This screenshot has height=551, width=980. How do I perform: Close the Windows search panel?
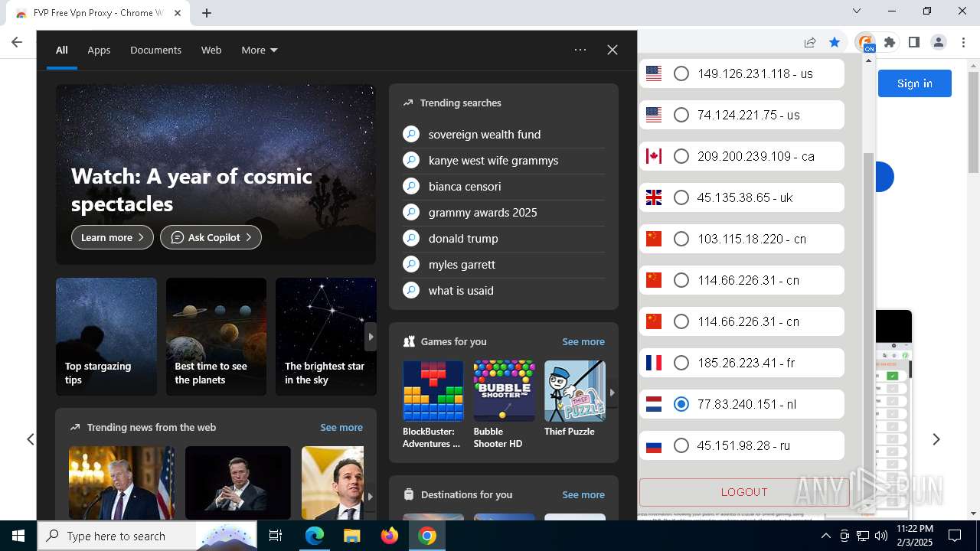612,50
